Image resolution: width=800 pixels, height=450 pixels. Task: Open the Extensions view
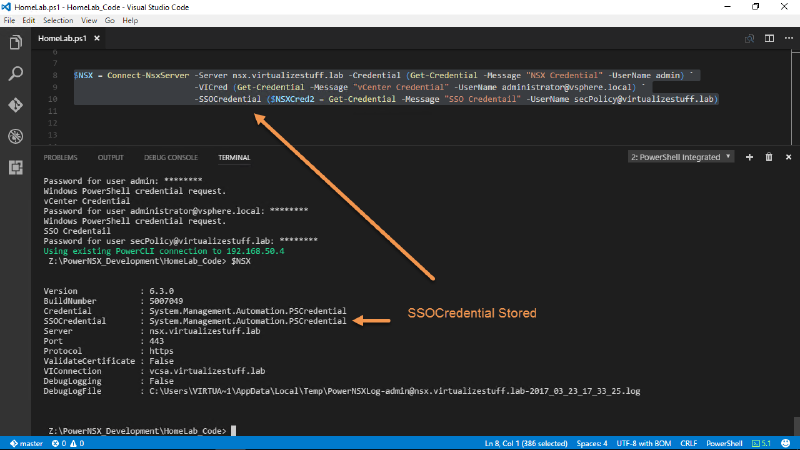tap(15, 167)
